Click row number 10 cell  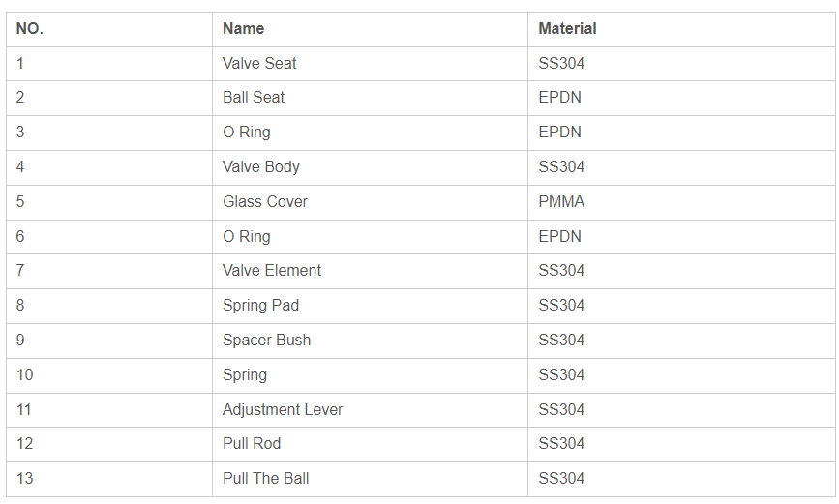(x=109, y=375)
